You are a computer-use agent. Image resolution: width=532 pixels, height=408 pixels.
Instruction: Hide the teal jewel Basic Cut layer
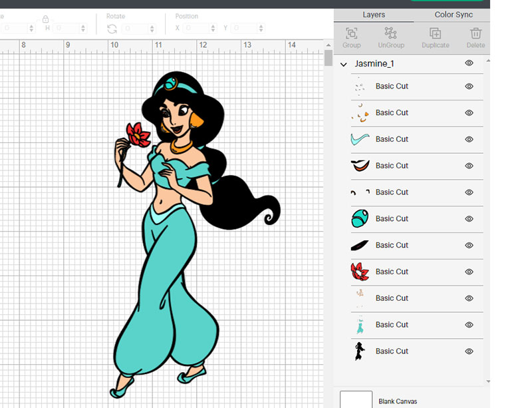(x=469, y=219)
